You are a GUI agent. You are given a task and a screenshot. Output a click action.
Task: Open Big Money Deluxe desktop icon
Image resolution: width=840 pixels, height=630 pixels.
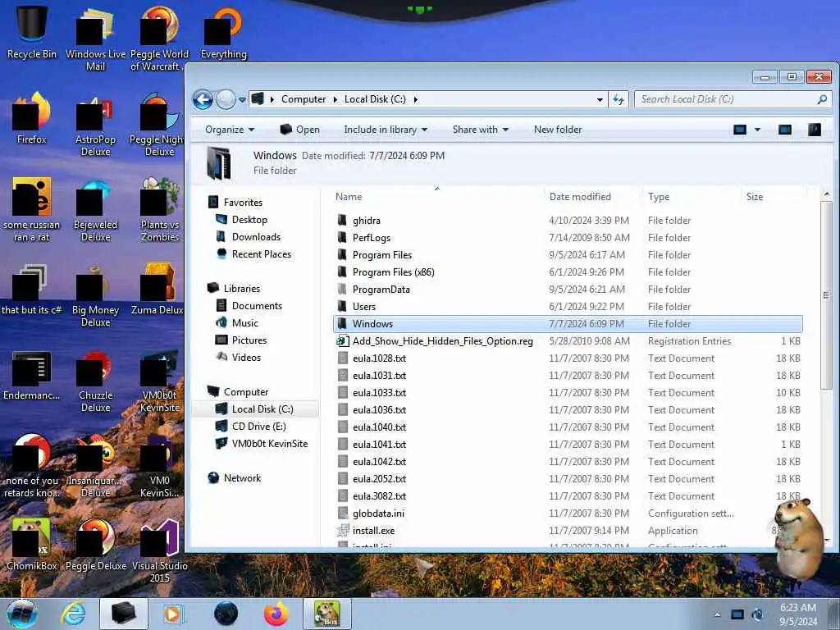(95, 294)
